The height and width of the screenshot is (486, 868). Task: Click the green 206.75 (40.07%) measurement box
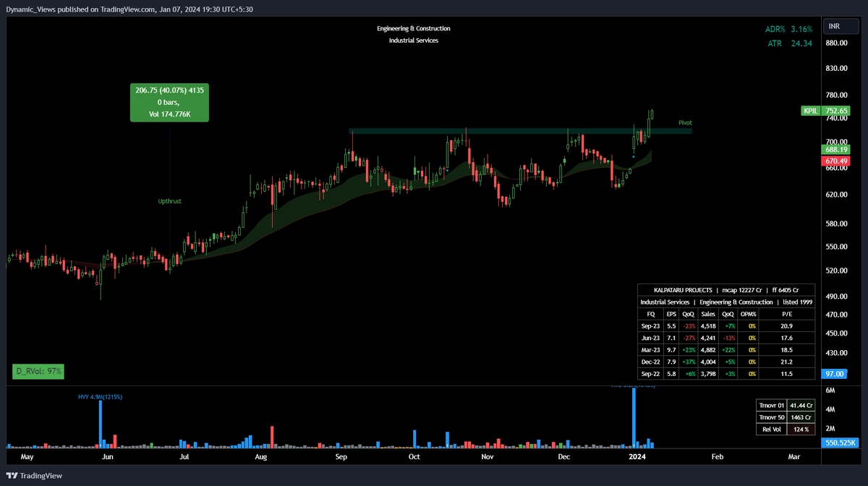[169, 103]
